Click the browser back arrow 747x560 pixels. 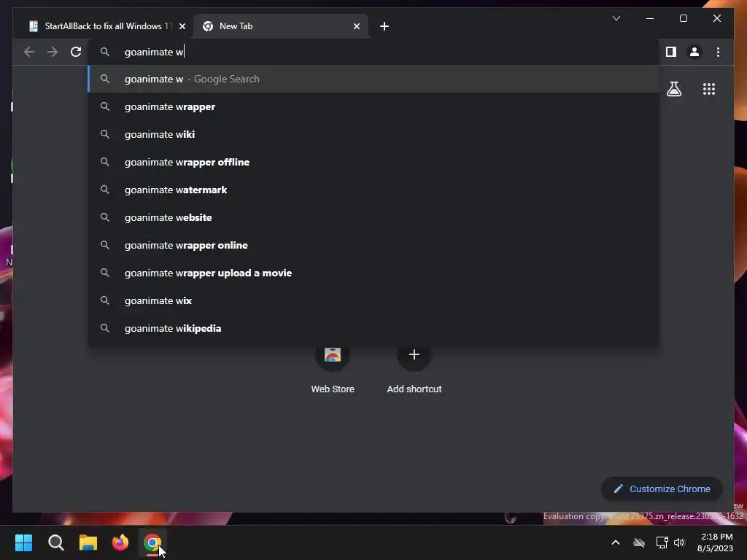(x=29, y=52)
